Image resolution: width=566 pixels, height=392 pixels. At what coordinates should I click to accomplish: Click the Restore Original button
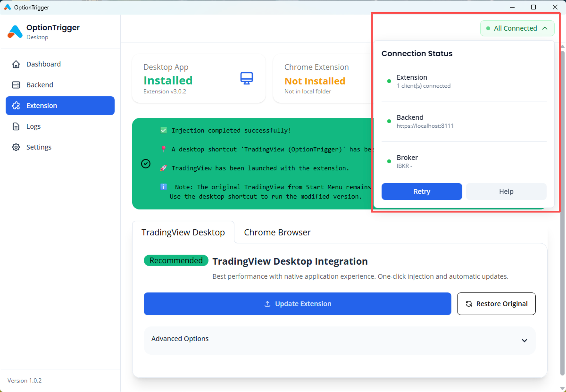(496, 304)
